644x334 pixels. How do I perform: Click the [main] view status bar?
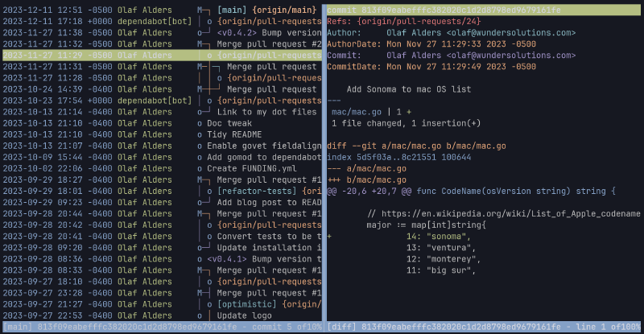click(161, 328)
